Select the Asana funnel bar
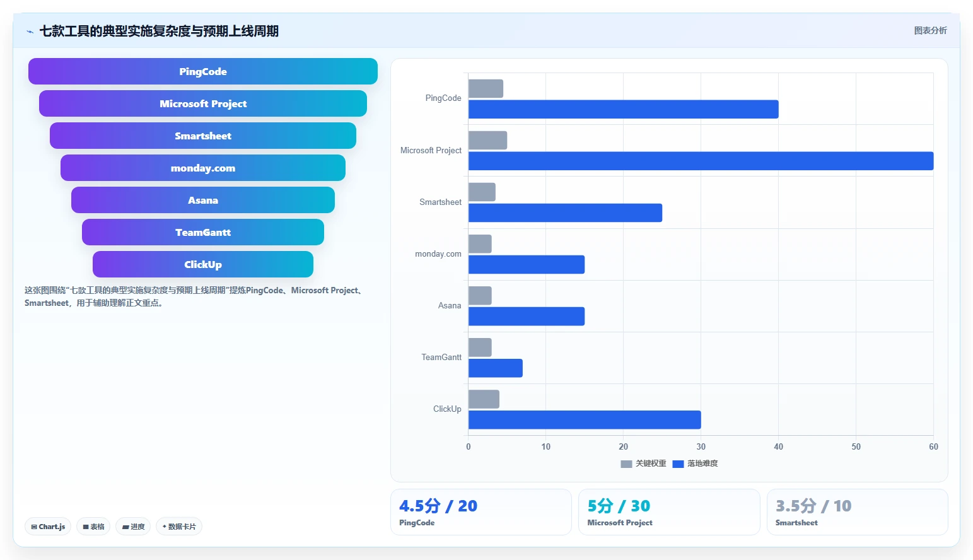Viewport: 973px width, 560px height. pyautogui.click(x=203, y=200)
